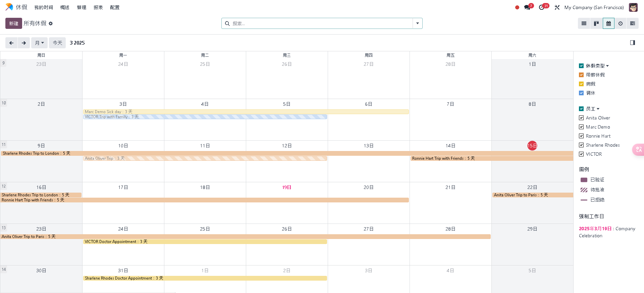Open the 月 scale dropdown
This screenshot has width=644, height=293.
click(x=39, y=43)
